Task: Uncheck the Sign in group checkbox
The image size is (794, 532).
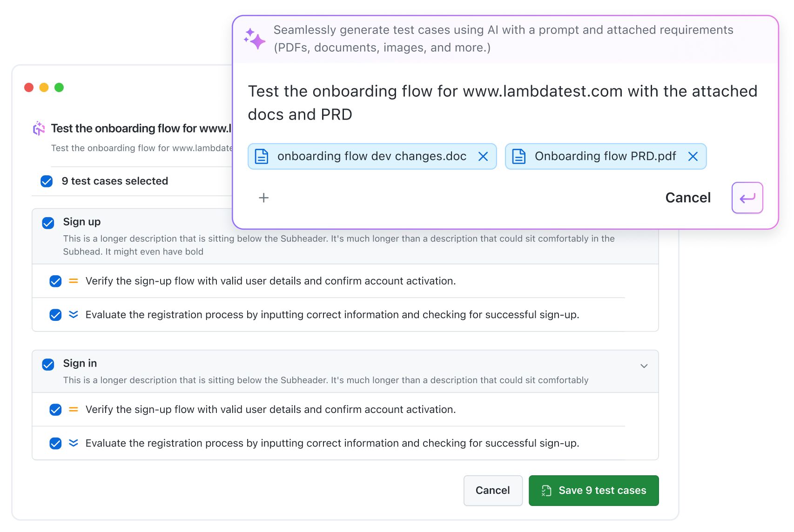Action: [48, 365]
